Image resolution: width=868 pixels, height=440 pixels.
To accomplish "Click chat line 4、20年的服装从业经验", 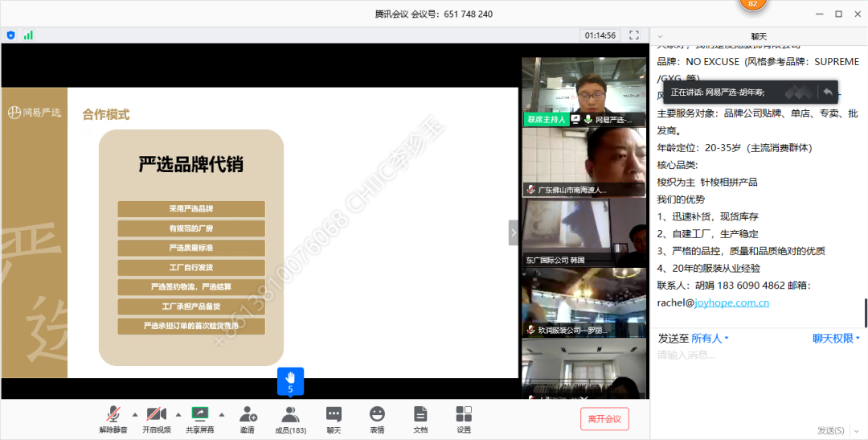I will [x=709, y=268].
